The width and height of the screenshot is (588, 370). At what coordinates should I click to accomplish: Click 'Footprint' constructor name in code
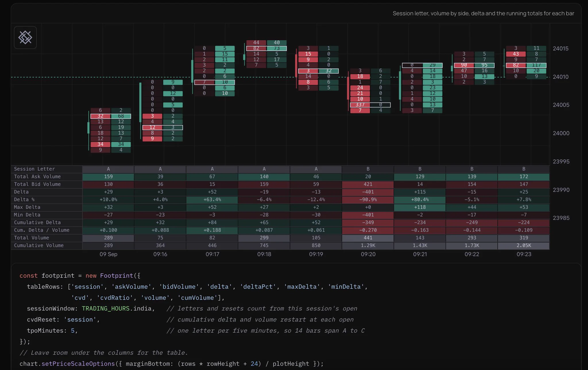point(117,275)
